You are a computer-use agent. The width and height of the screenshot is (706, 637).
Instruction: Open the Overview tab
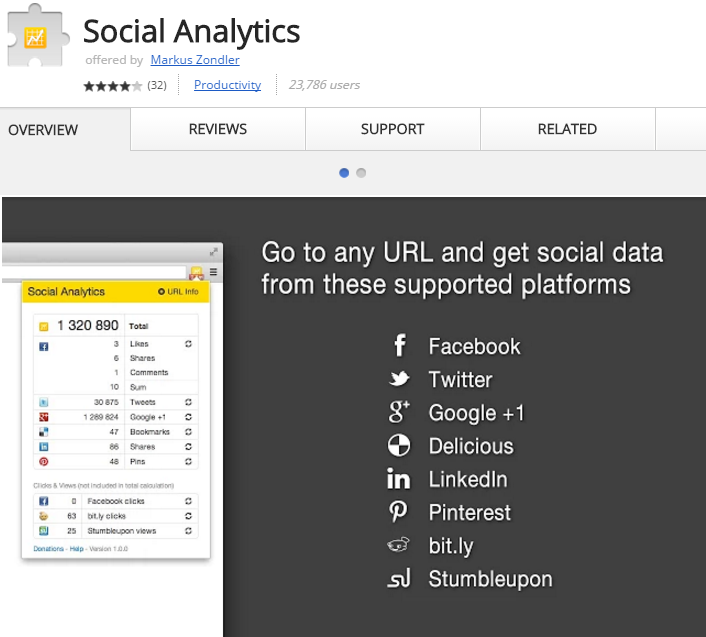coord(43,129)
